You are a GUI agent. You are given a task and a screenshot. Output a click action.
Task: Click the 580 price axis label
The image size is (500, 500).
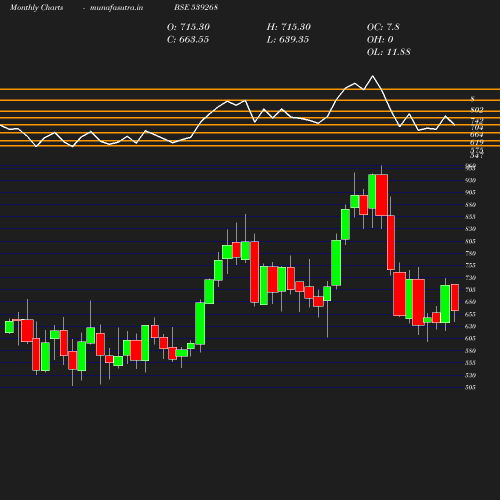pos(470,351)
